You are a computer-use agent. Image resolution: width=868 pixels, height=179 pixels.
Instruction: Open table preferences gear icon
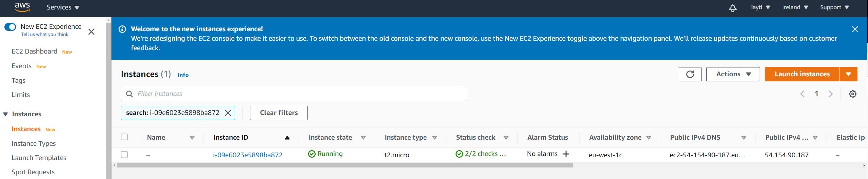pyautogui.click(x=852, y=94)
